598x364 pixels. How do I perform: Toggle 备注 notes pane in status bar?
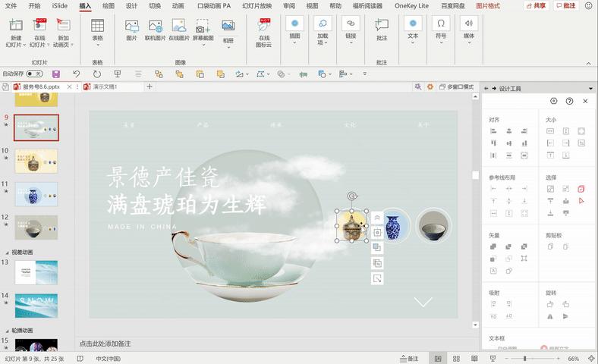pos(409,359)
